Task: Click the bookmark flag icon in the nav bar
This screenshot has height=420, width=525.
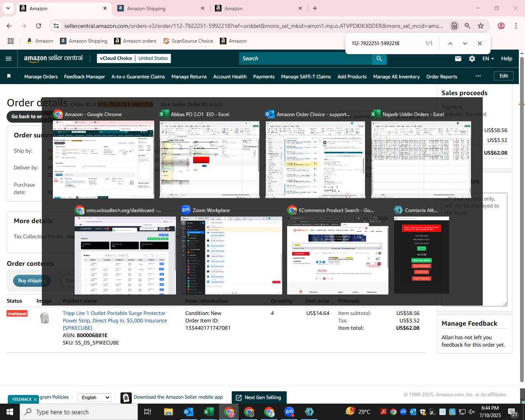Action: 9,76
